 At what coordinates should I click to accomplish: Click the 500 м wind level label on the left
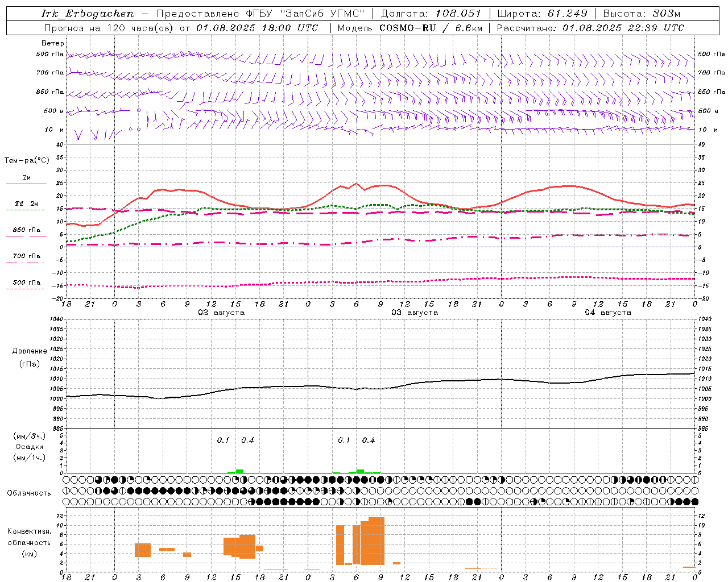point(54,111)
